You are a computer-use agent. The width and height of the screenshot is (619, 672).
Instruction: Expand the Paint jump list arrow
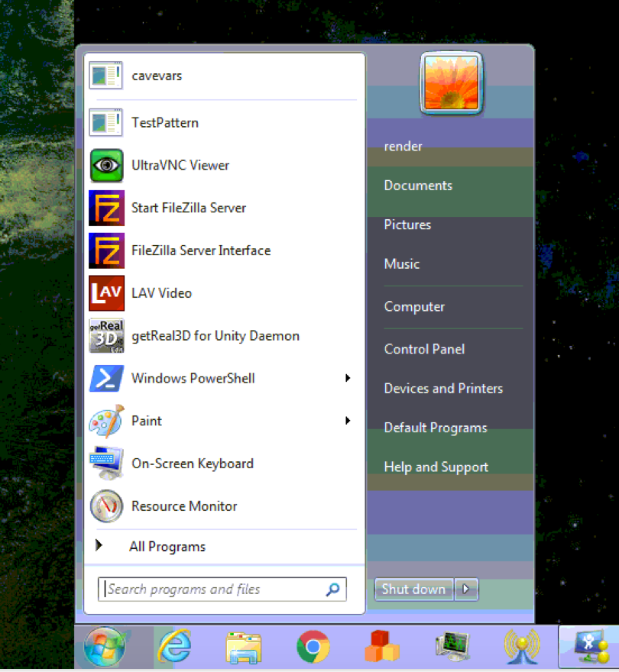click(x=348, y=421)
